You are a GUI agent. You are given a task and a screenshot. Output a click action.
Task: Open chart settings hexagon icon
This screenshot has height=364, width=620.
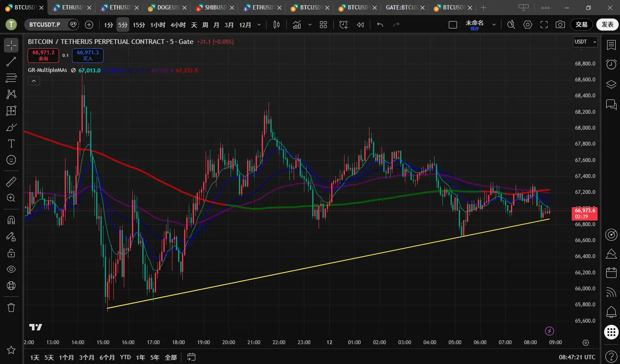tap(528, 25)
